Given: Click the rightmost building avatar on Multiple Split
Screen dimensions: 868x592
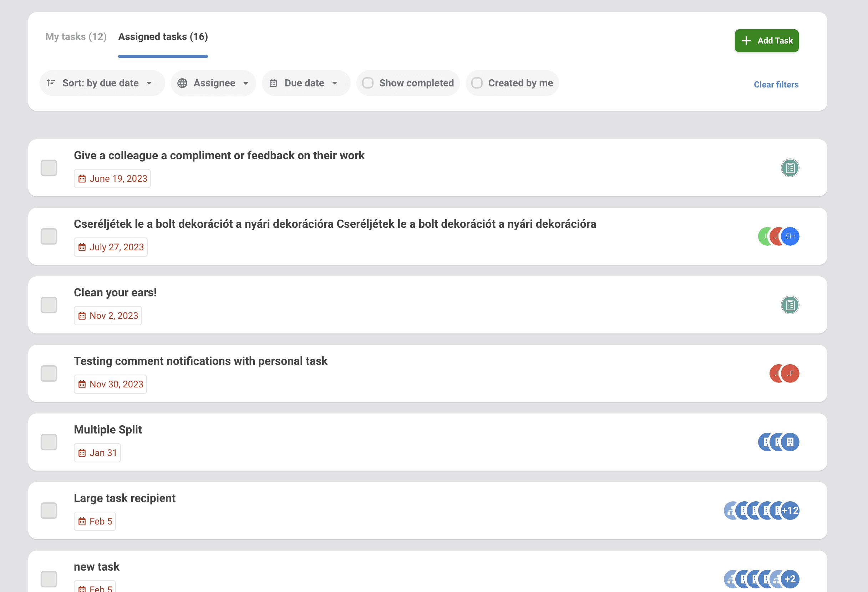Looking at the screenshot, I should 790,442.
